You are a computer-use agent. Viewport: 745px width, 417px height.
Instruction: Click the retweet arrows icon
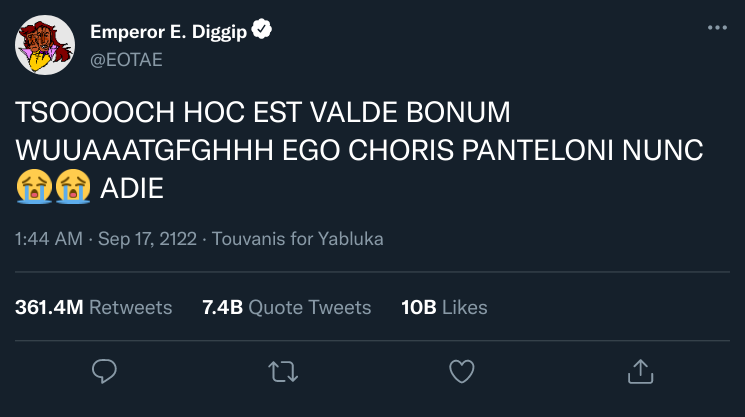click(x=283, y=372)
